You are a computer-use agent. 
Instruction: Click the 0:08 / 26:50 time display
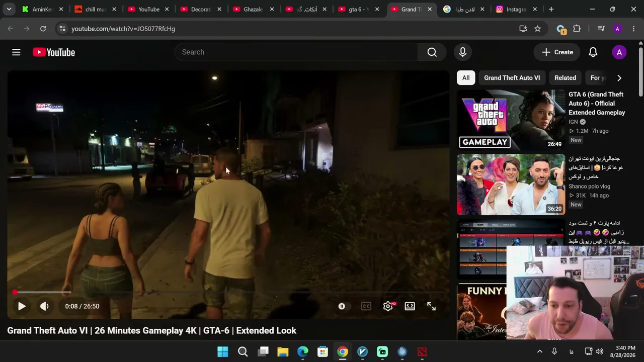[x=82, y=306]
